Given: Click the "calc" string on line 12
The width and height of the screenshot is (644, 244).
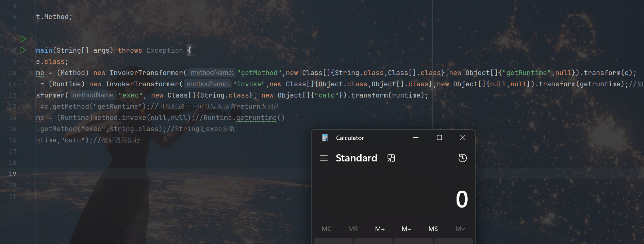Looking at the screenshot, I should pyautogui.click(x=327, y=95).
